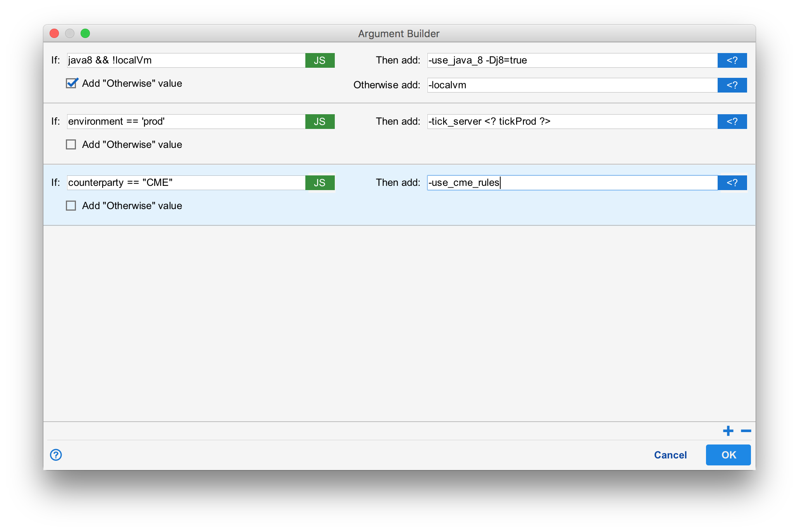The image size is (799, 532).
Task: Dismiss dialog using Cancel
Action: pyautogui.click(x=670, y=455)
